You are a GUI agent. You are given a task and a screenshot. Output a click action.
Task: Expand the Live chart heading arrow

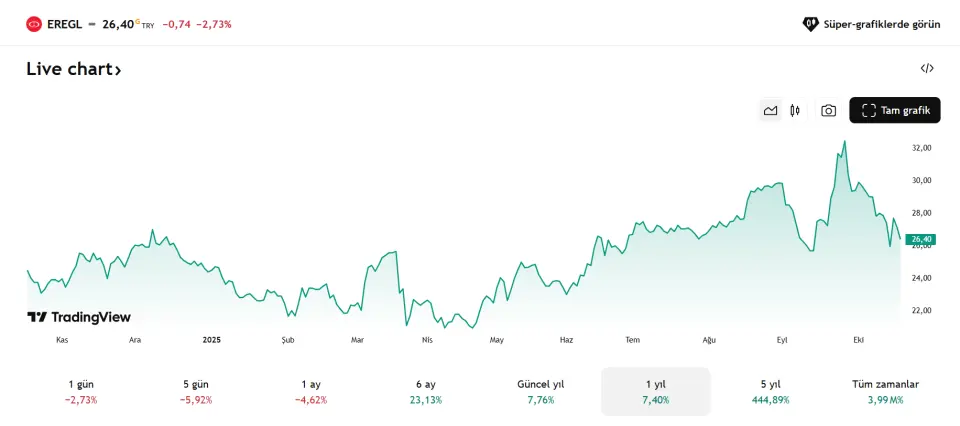[x=118, y=70]
